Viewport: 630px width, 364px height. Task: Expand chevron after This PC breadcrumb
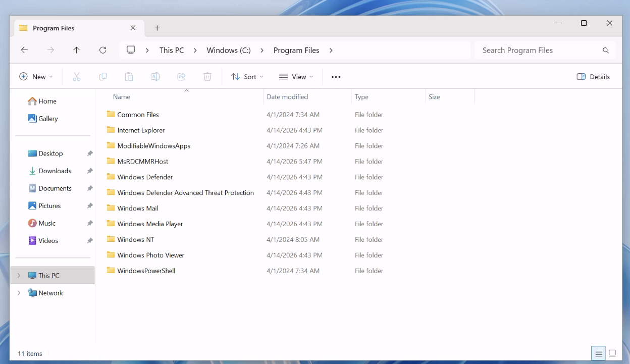(195, 50)
